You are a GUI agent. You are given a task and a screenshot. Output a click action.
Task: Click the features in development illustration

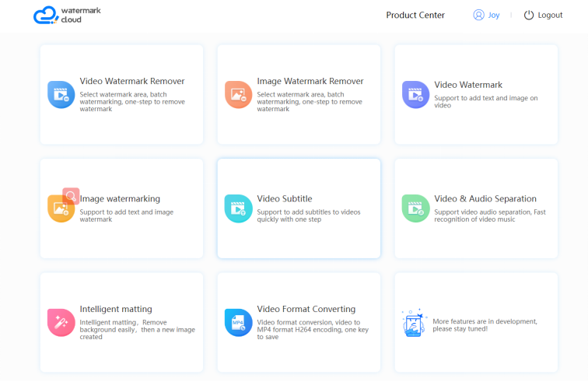(x=415, y=323)
